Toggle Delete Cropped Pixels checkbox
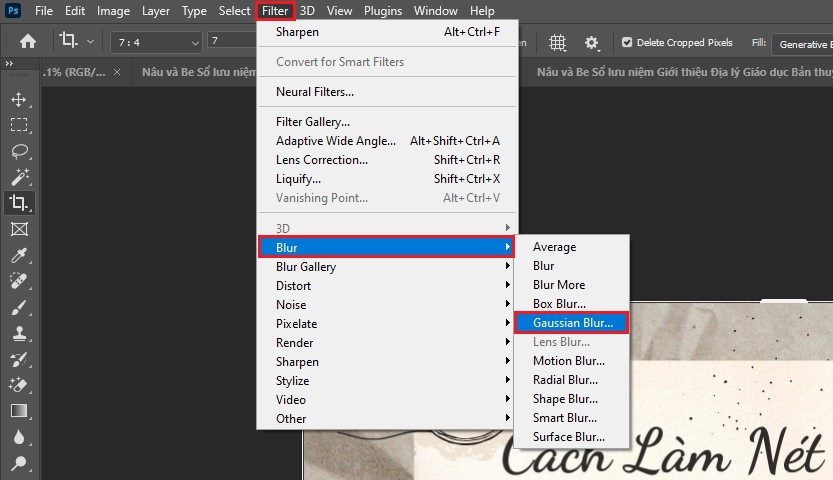 click(627, 42)
